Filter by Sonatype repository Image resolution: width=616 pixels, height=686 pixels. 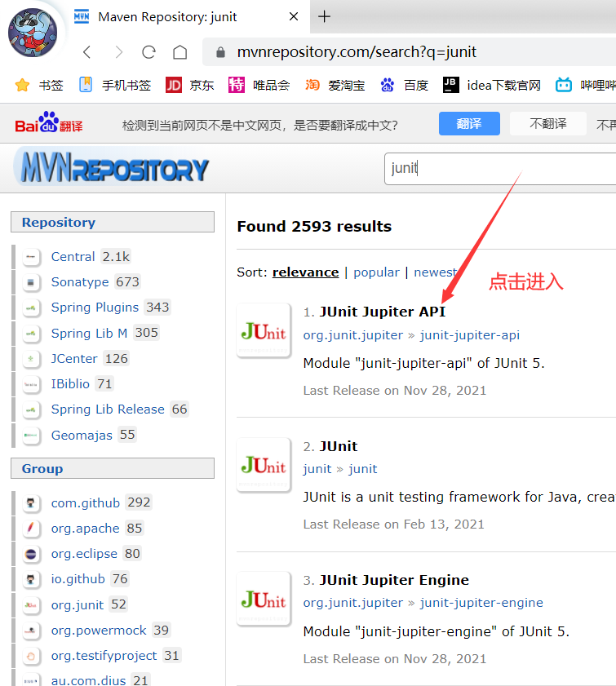point(80,282)
